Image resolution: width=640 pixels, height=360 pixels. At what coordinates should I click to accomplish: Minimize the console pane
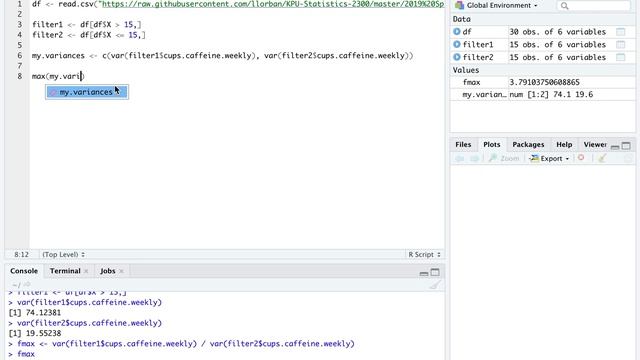tap(424, 273)
